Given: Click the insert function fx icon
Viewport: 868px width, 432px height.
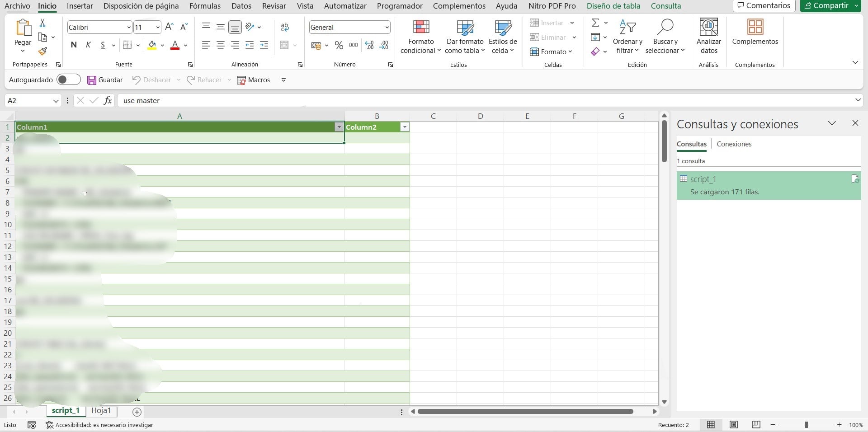Looking at the screenshot, I should (x=108, y=100).
